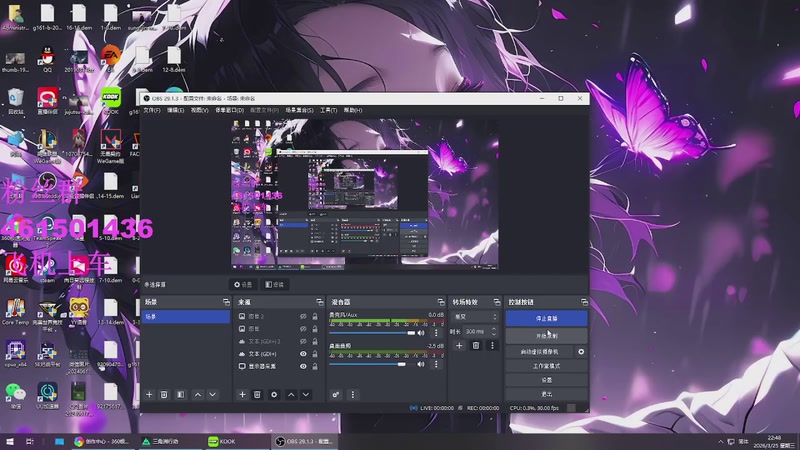Hide the 文本 (GDI+) source
The image size is (800, 450).
pyautogui.click(x=303, y=354)
